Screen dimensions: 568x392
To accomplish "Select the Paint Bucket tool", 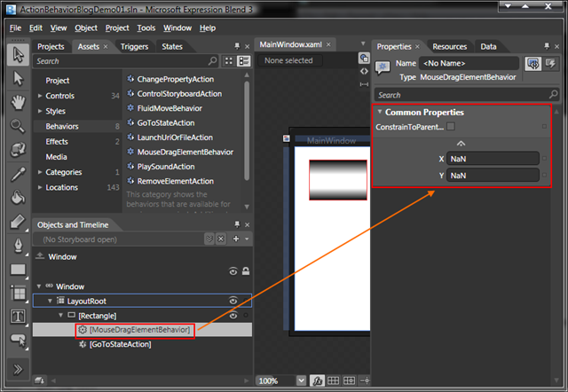I will coord(18,198).
